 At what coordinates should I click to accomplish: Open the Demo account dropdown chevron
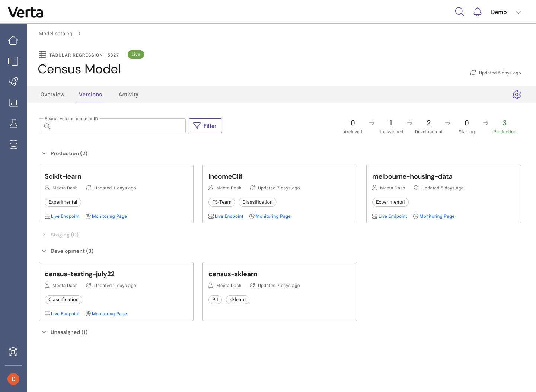(x=519, y=12)
